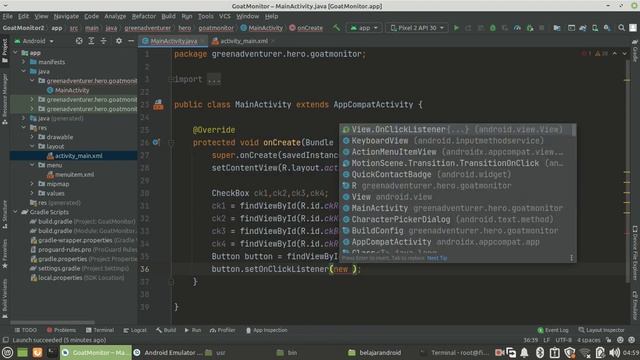Image resolution: width=640 pixels, height=360 pixels.
Task: Open the Terminal tool window
Action: (100, 330)
